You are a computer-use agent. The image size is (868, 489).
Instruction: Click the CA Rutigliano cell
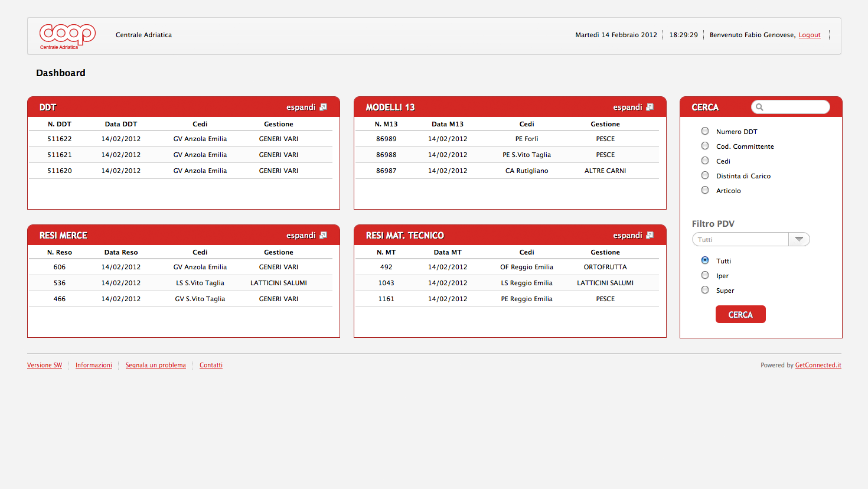[527, 171]
